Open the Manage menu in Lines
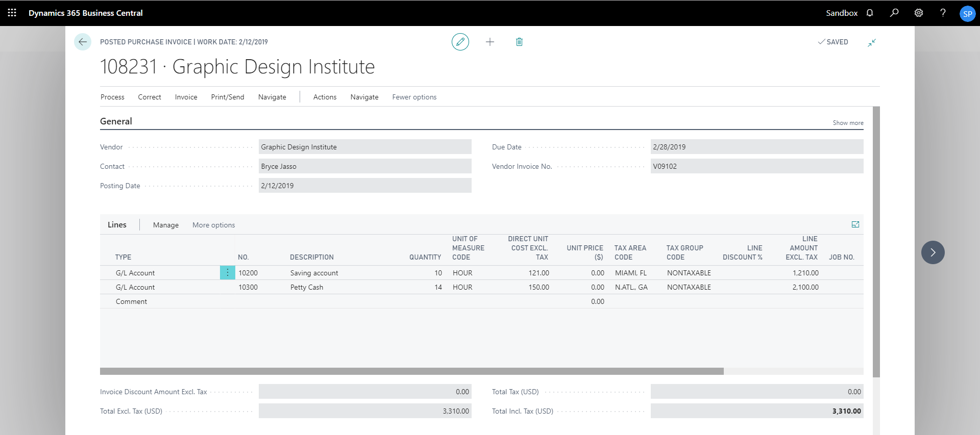This screenshot has height=435, width=980. pyautogui.click(x=166, y=225)
